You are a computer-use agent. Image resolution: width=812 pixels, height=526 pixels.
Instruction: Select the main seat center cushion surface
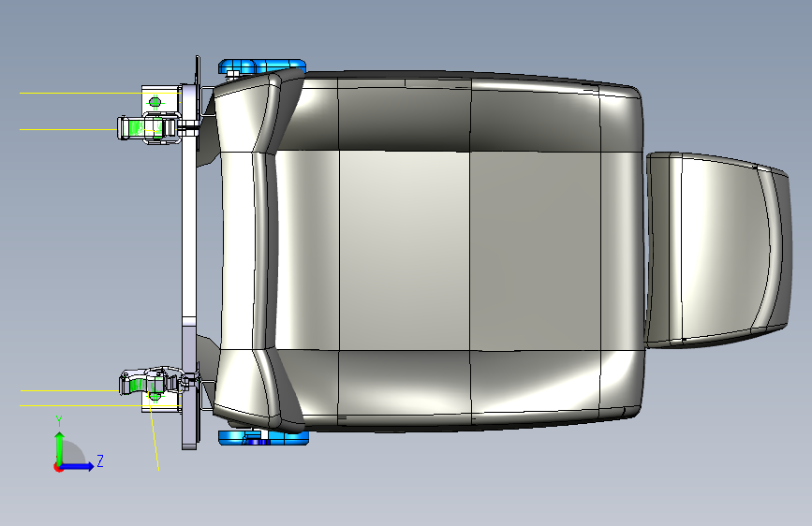[x=404, y=251]
